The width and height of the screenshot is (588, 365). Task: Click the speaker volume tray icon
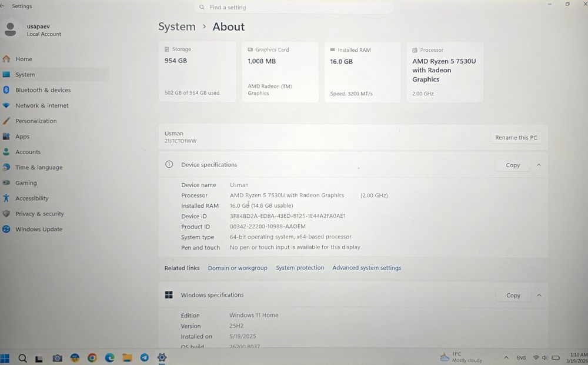(544, 357)
